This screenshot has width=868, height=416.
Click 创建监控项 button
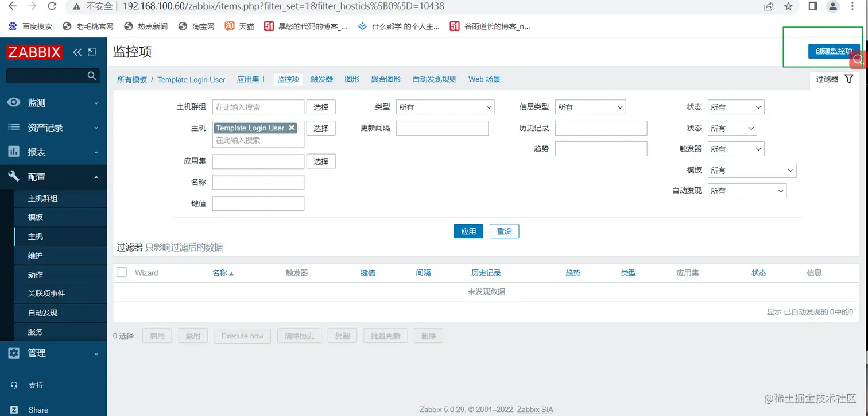(x=834, y=51)
